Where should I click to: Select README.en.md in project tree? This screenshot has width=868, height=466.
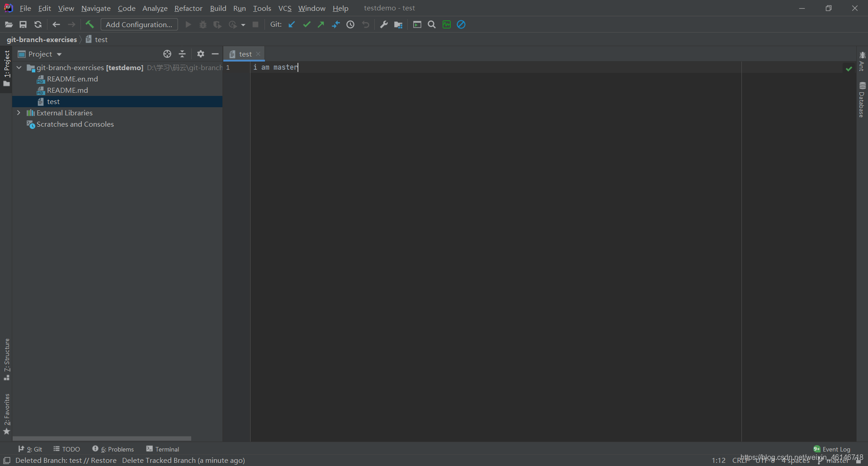tap(72, 79)
